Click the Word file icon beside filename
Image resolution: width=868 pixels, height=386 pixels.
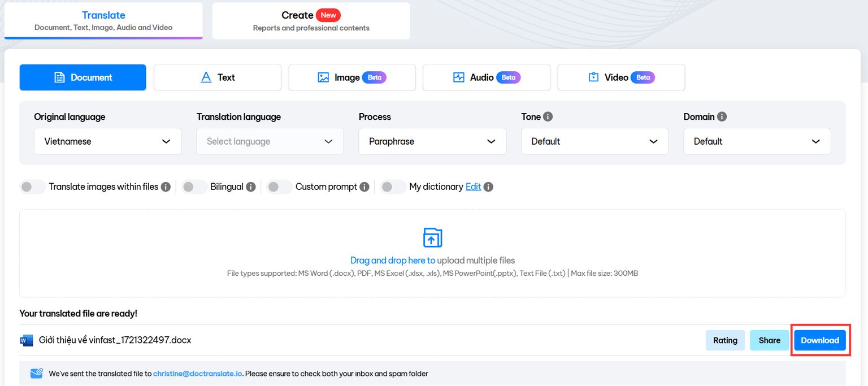(27, 340)
